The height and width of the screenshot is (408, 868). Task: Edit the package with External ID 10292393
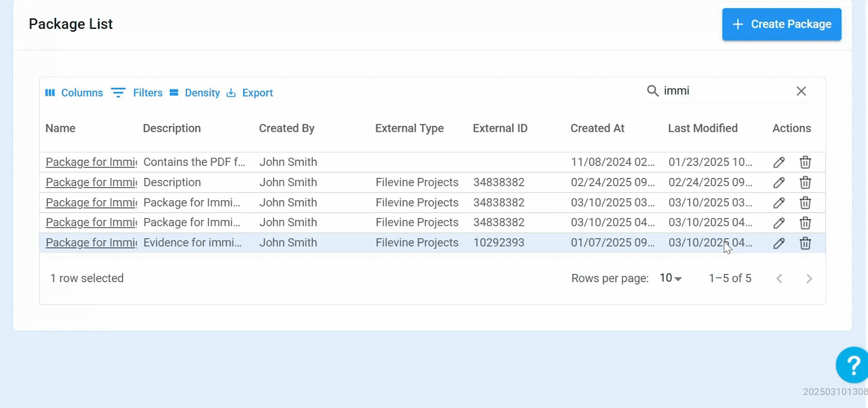click(779, 243)
